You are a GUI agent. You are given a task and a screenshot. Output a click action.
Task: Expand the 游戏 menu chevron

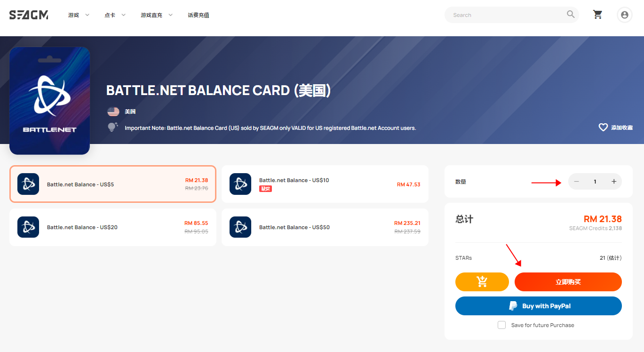pos(87,15)
